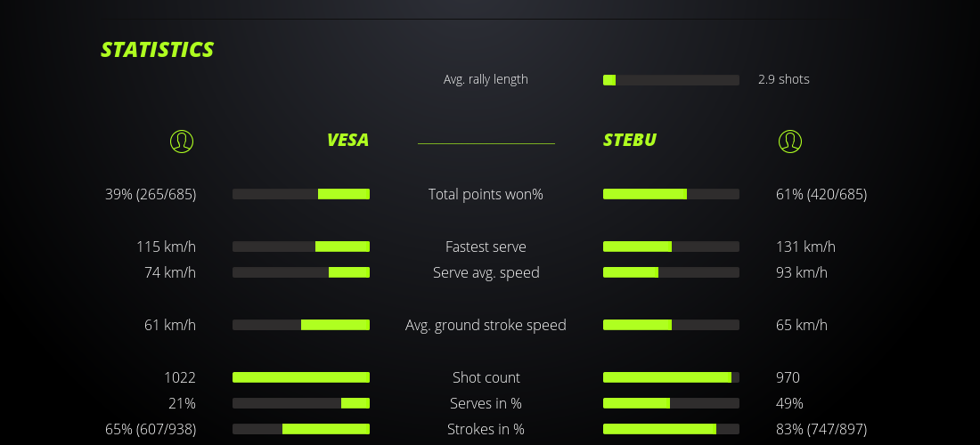Click VESA's Avg. ground stroke speed bar
The image size is (980, 445).
pyautogui.click(x=301, y=325)
